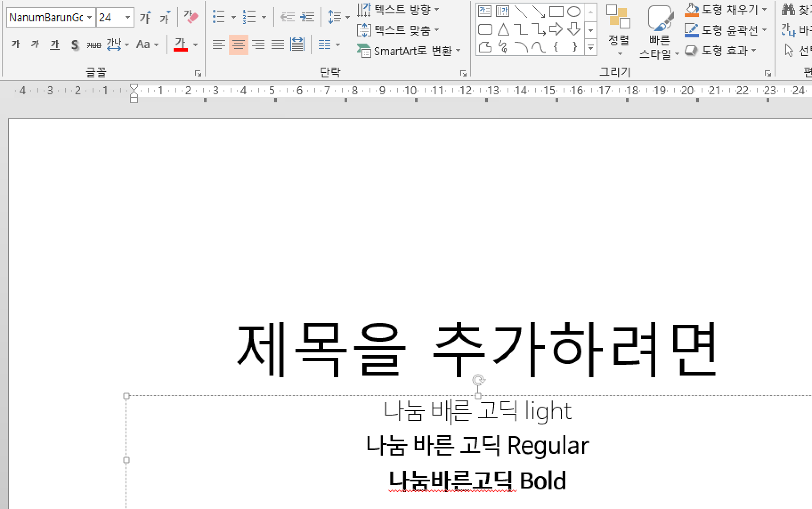Toggle italic formatting
Viewport: 812px width, 509px height.
[35, 44]
